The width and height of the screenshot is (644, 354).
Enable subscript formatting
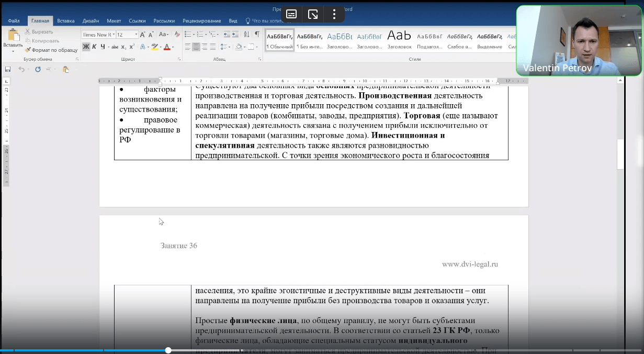(123, 47)
